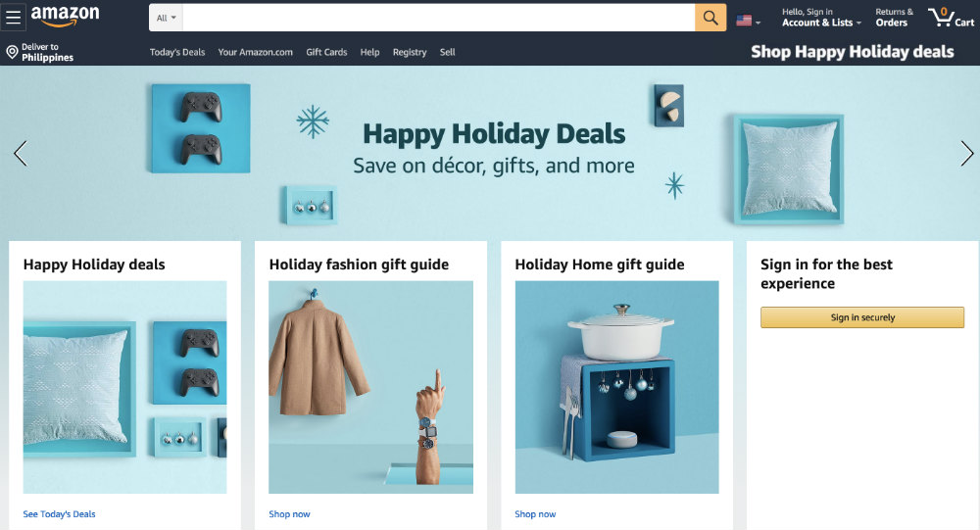Click the US flag language icon

coord(744,21)
